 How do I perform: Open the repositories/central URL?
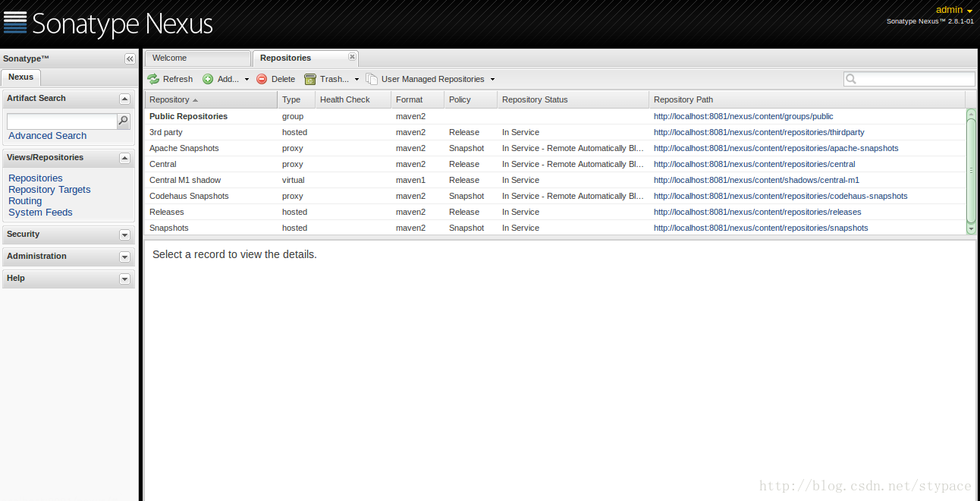click(x=754, y=165)
